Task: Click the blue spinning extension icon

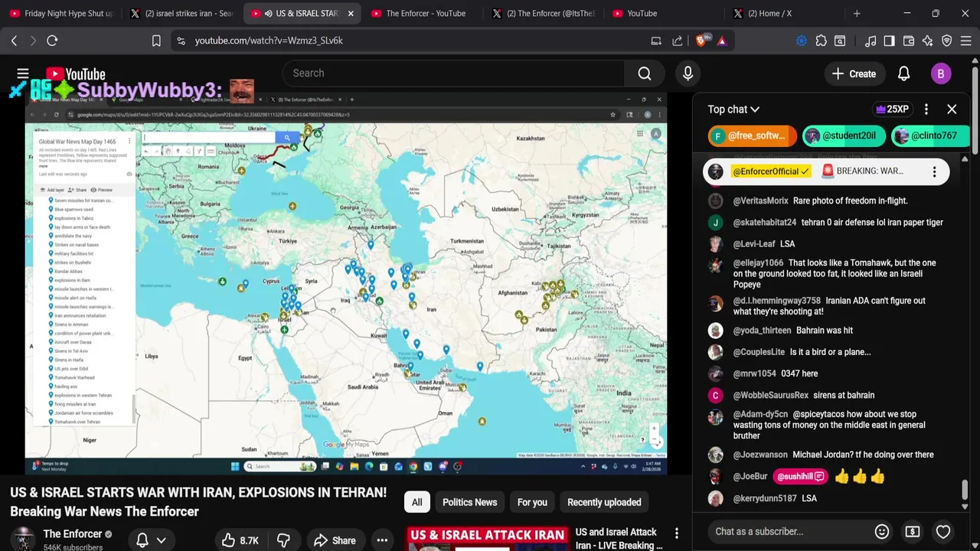Action: (802, 41)
